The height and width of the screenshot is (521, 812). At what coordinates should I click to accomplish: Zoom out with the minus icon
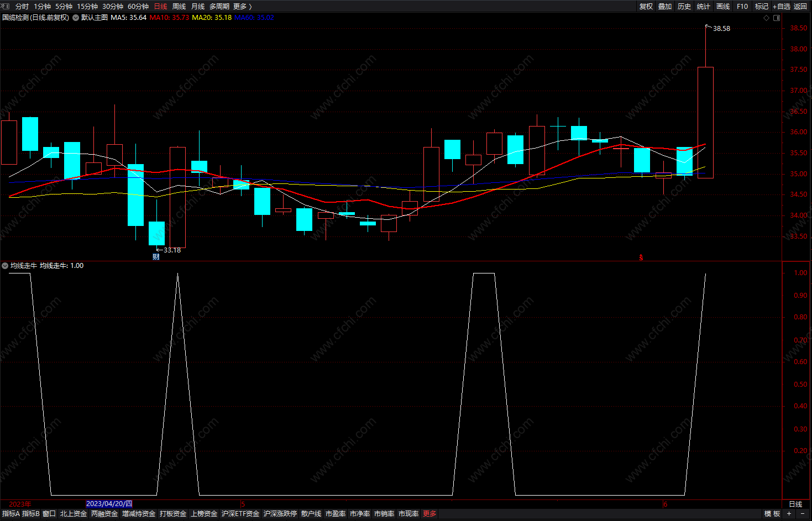coord(803,514)
